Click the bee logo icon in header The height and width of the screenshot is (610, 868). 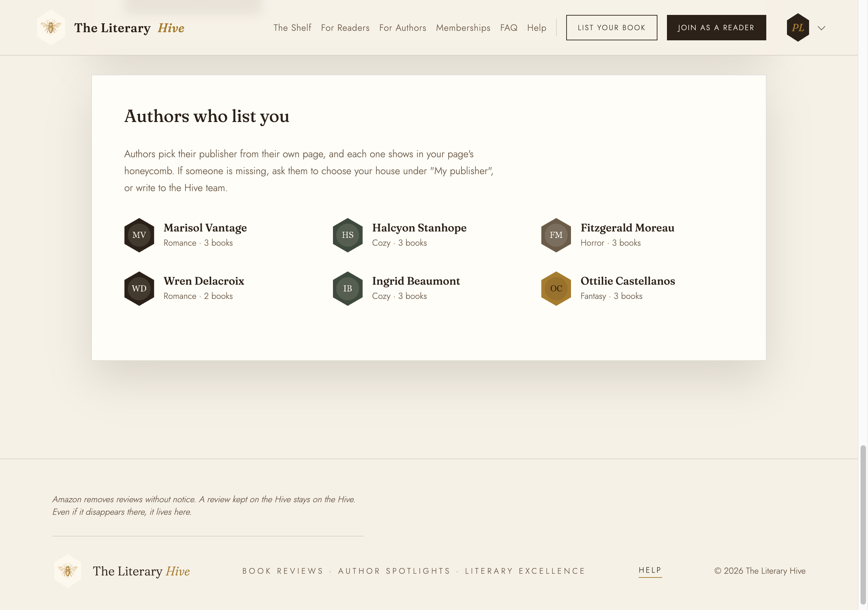(51, 27)
